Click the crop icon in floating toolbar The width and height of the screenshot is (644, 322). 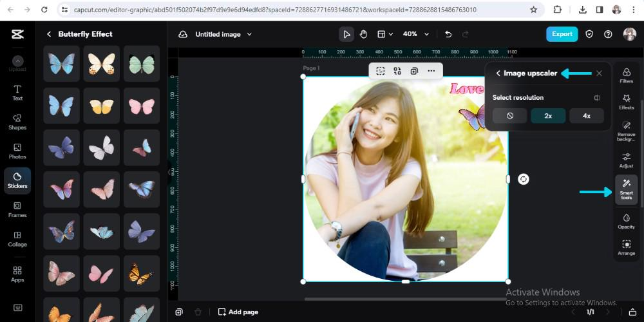pyautogui.click(x=381, y=71)
